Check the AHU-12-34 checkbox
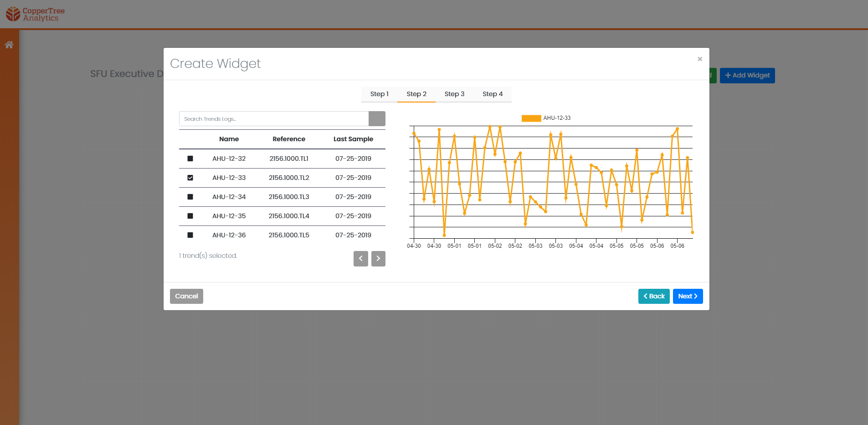This screenshot has width=868, height=425. click(190, 197)
